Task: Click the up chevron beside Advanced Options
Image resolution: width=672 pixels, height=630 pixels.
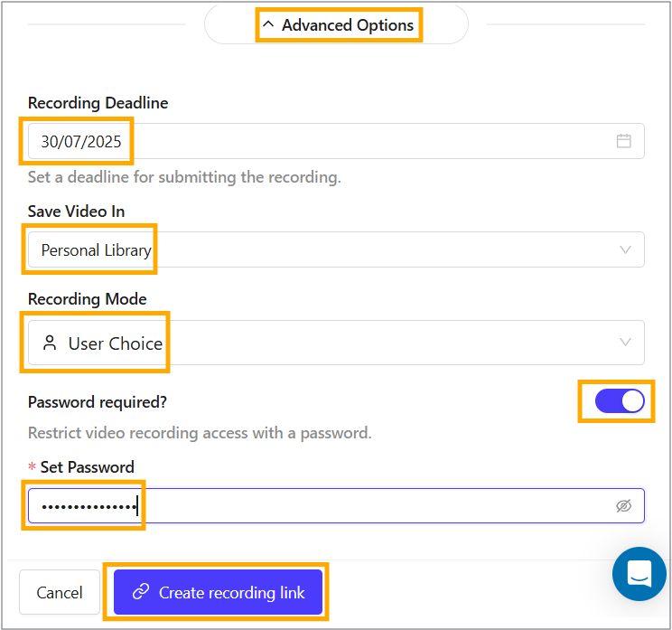Action: 267,25
